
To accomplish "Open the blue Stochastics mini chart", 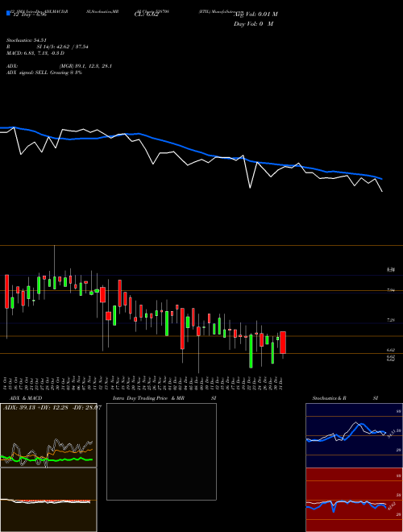I will (x=354, y=435).
